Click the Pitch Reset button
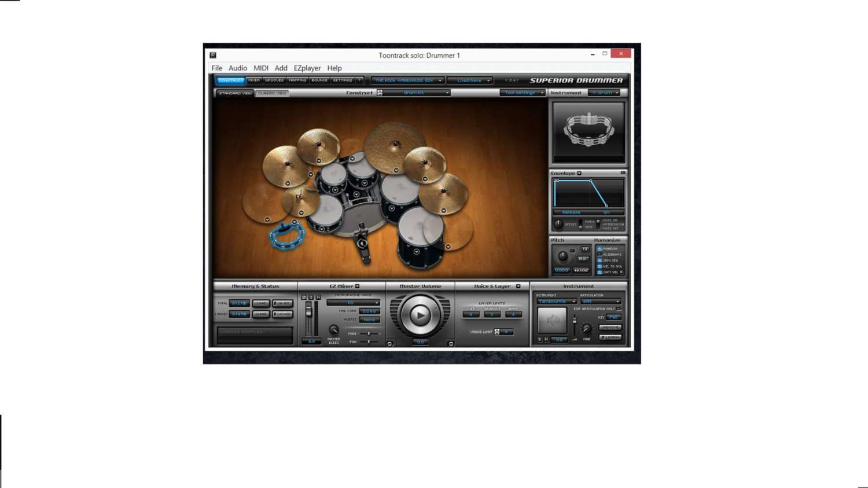The height and width of the screenshot is (488, 868). coord(583,259)
